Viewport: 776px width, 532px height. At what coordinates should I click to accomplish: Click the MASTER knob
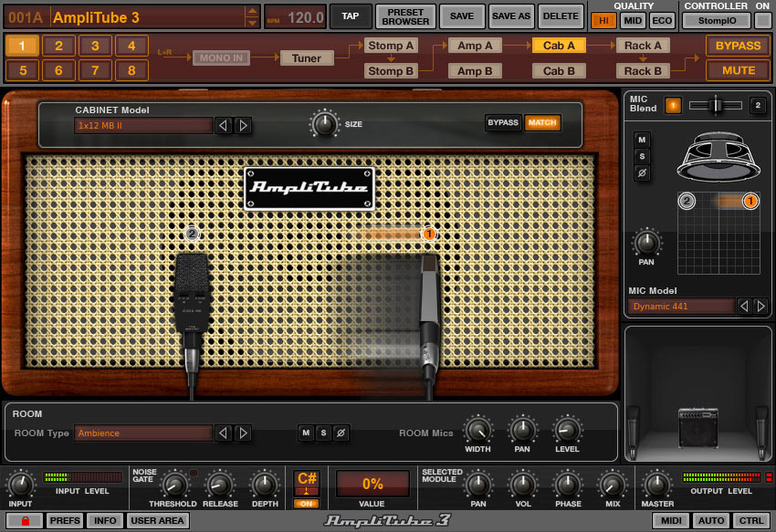tap(657, 485)
